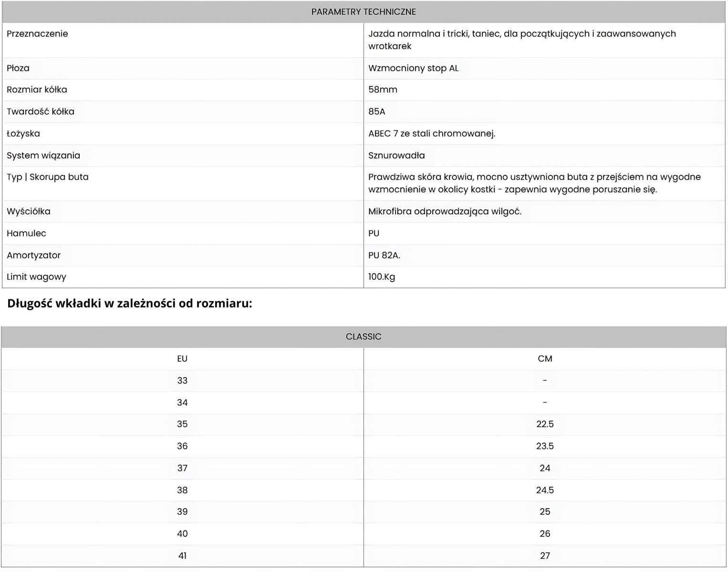Click the CLASSIC table header

[364, 337]
